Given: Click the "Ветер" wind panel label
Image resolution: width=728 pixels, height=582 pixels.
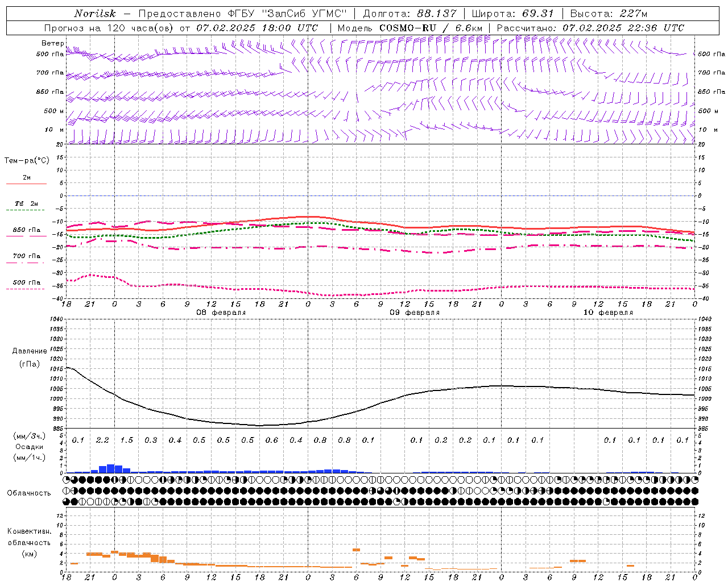Looking at the screenshot, I should coord(53,43).
